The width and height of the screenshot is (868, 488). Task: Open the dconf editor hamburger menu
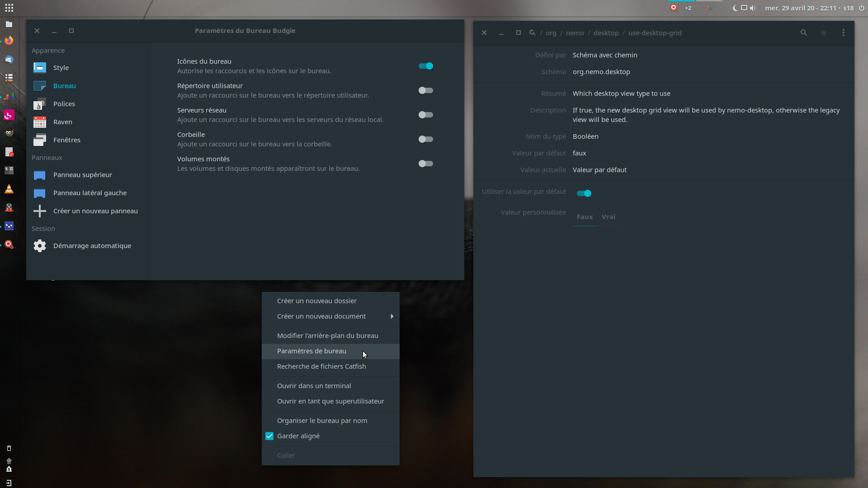coord(844,33)
